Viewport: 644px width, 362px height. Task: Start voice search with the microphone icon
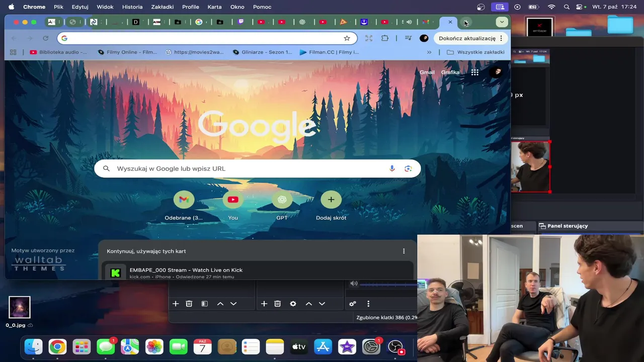pos(392,168)
